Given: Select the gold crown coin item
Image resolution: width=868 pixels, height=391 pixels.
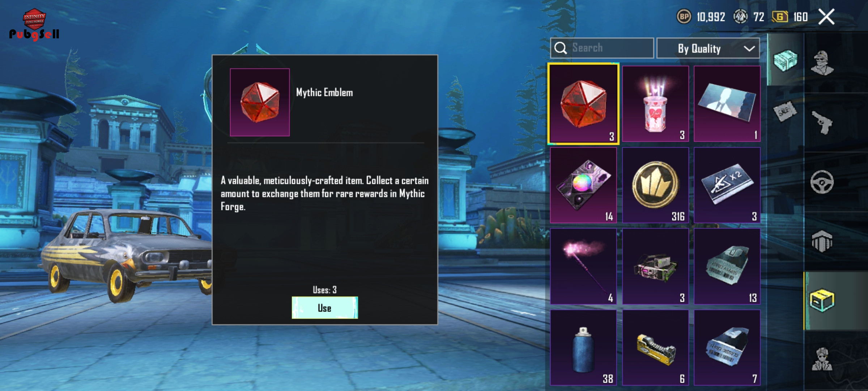Looking at the screenshot, I should pyautogui.click(x=655, y=185).
